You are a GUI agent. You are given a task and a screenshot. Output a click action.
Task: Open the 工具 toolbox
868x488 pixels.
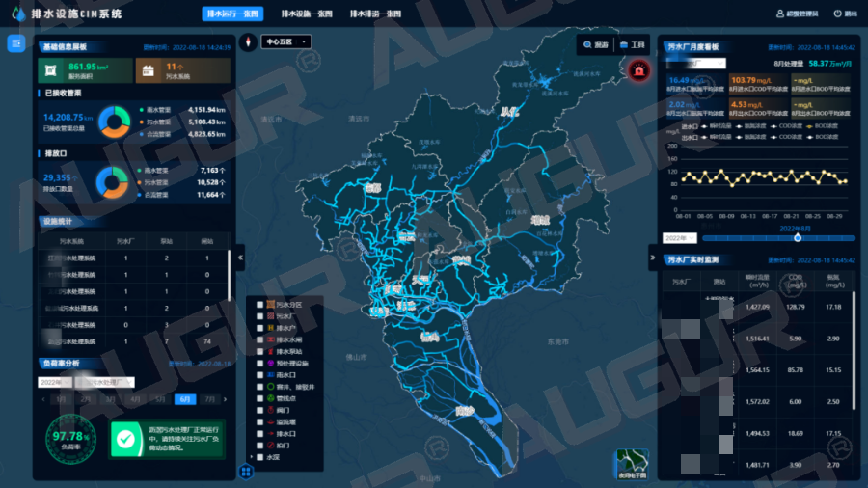(633, 44)
